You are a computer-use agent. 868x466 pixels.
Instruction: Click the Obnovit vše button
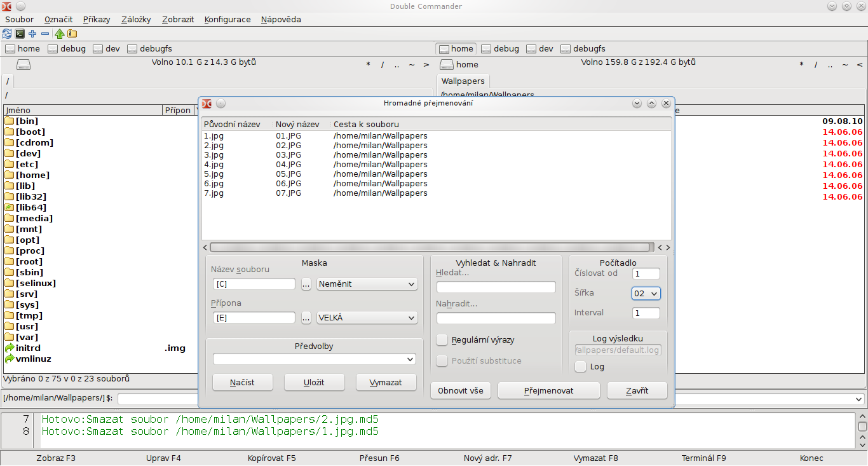(461, 390)
